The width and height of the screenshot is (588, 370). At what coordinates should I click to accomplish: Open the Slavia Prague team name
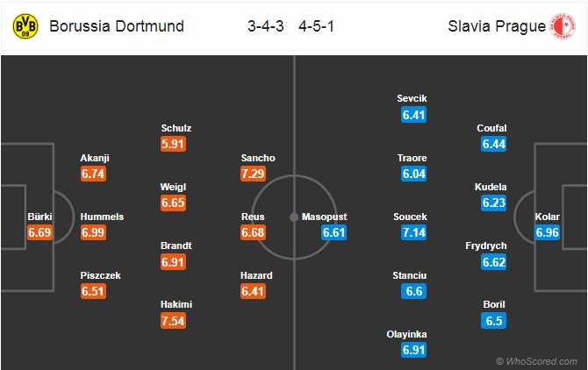497,26
